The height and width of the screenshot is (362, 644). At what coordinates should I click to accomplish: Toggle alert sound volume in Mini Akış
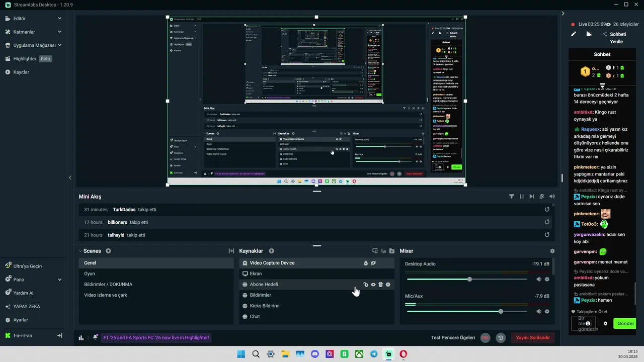pos(552,197)
